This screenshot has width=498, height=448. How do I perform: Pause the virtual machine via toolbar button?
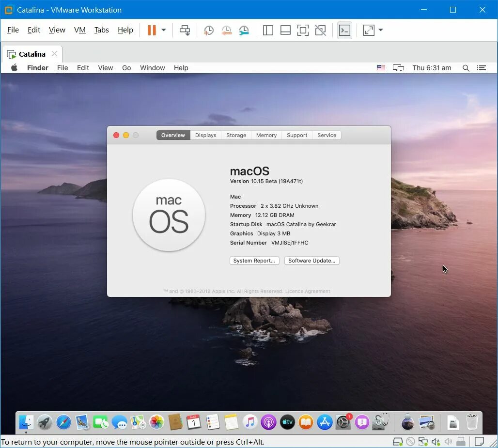(152, 30)
